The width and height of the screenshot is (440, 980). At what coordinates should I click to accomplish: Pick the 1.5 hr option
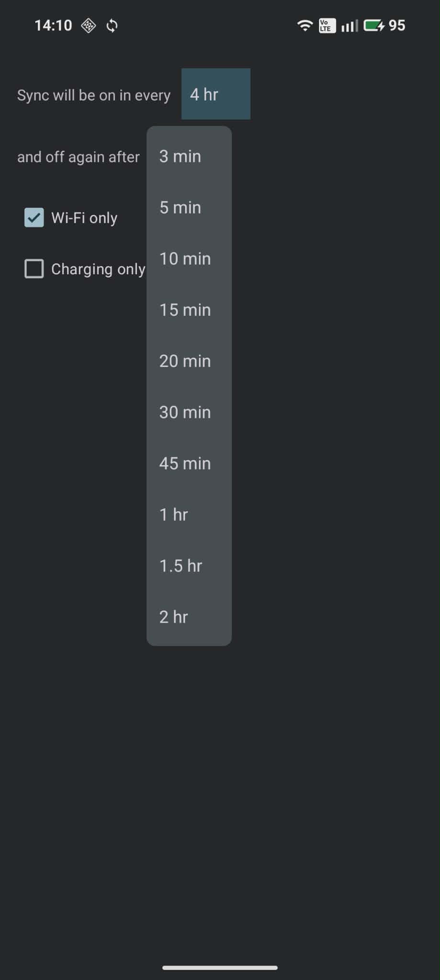click(189, 566)
